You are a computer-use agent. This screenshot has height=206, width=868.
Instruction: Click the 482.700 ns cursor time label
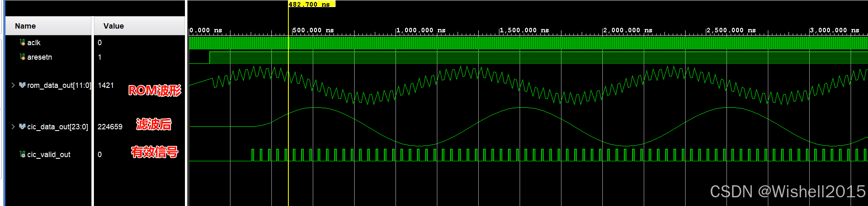coord(312,4)
